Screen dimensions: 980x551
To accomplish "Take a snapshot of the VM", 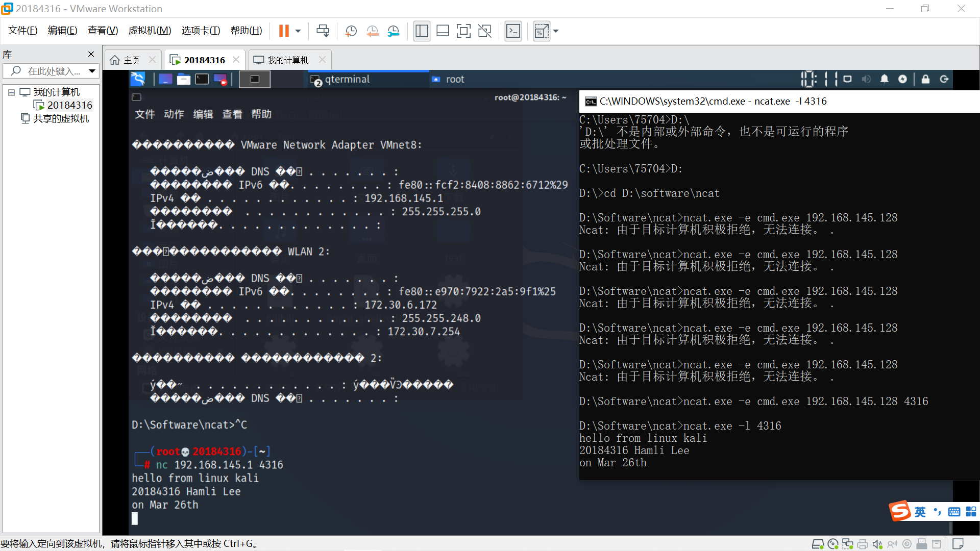I will point(351,31).
